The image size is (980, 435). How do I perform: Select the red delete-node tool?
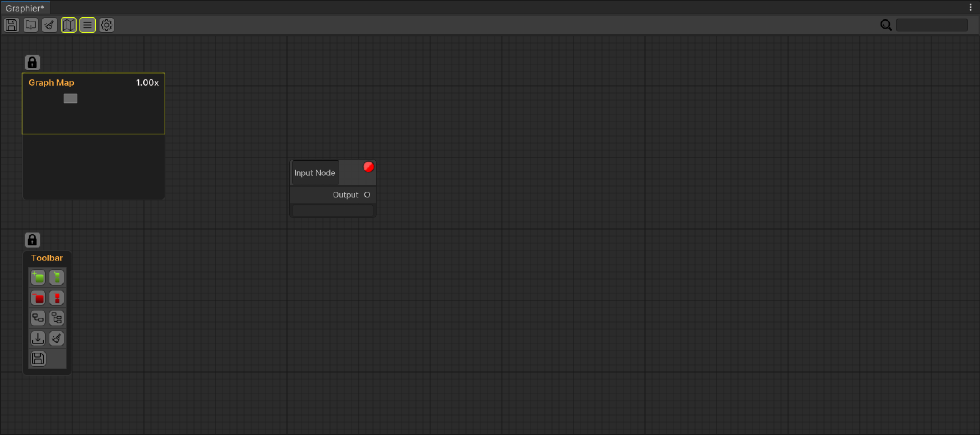(38, 298)
